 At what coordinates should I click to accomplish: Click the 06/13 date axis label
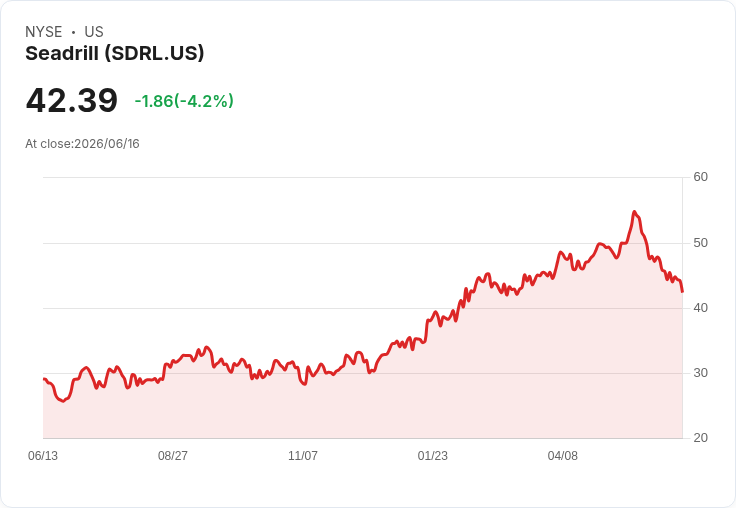43,456
